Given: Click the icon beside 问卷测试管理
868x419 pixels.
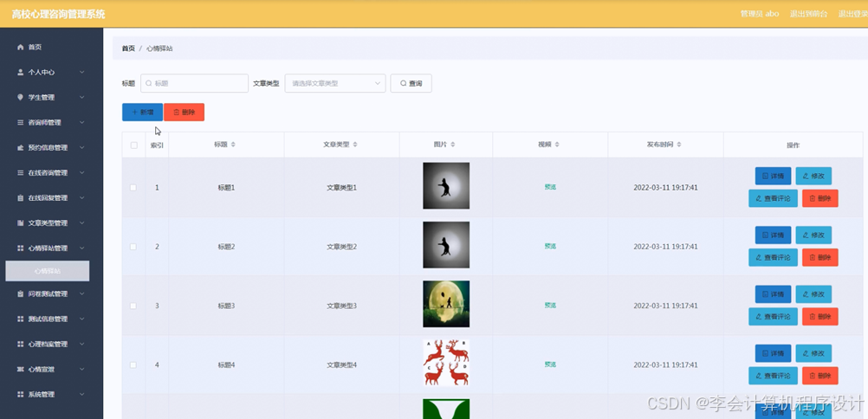Looking at the screenshot, I should tap(21, 294).
